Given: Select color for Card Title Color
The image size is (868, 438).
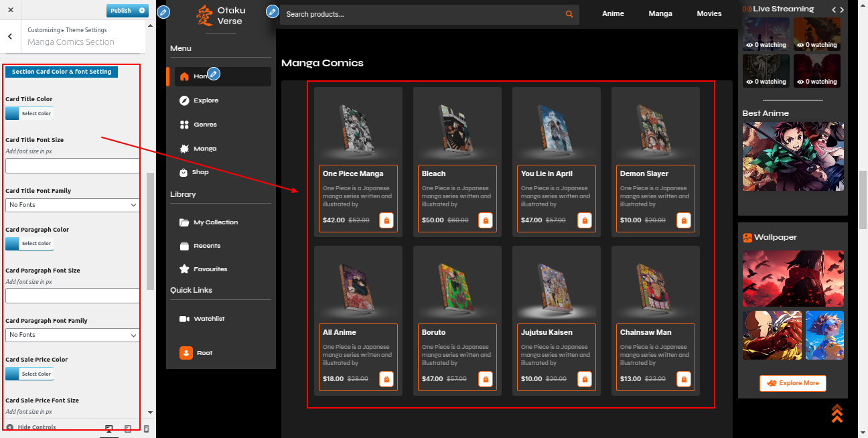Looking at the screenshot, I should tap(29, 114).
